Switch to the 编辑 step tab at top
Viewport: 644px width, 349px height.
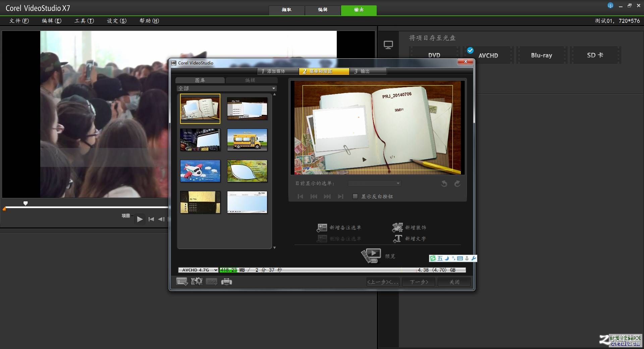[323, 10]
